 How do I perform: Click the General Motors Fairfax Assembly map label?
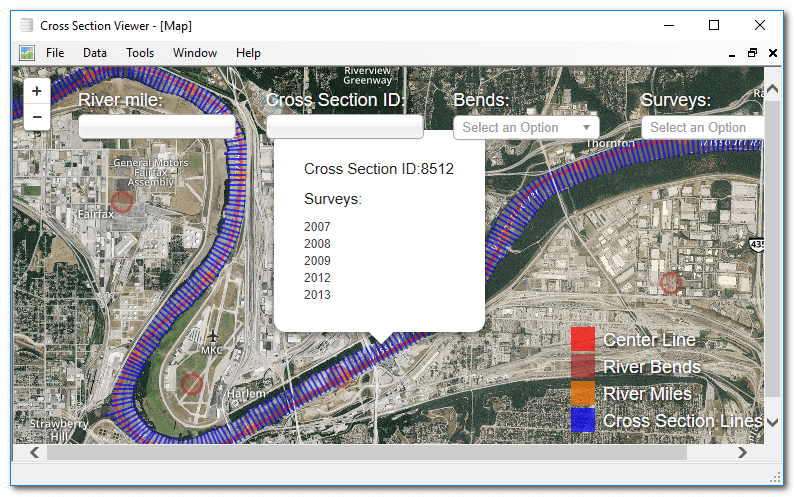(x=151, y=172)
